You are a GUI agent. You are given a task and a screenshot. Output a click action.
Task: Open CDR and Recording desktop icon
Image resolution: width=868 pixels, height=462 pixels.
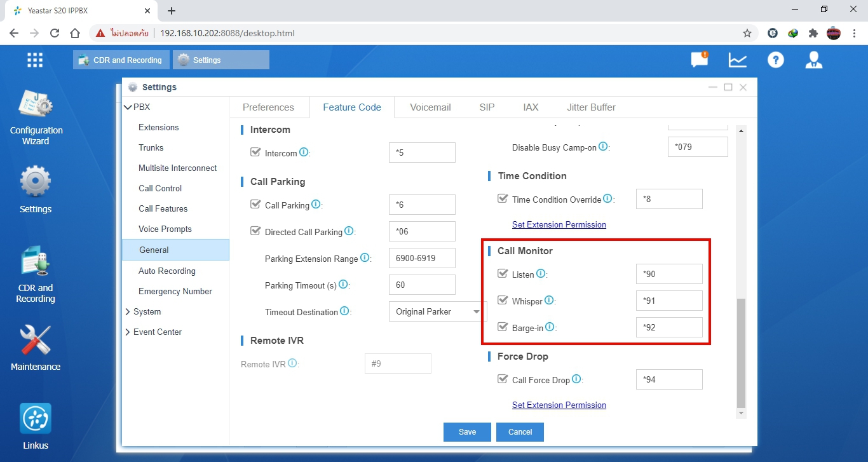tap(36, 263)
